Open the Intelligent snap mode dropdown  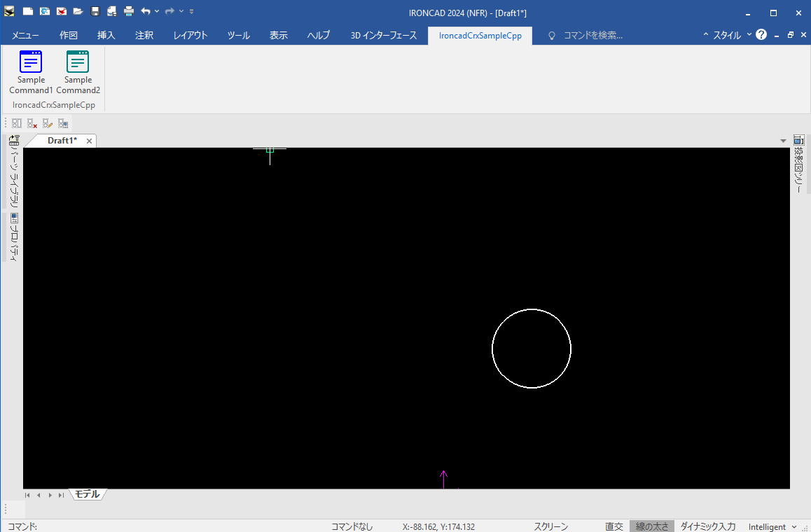(772, 526)
